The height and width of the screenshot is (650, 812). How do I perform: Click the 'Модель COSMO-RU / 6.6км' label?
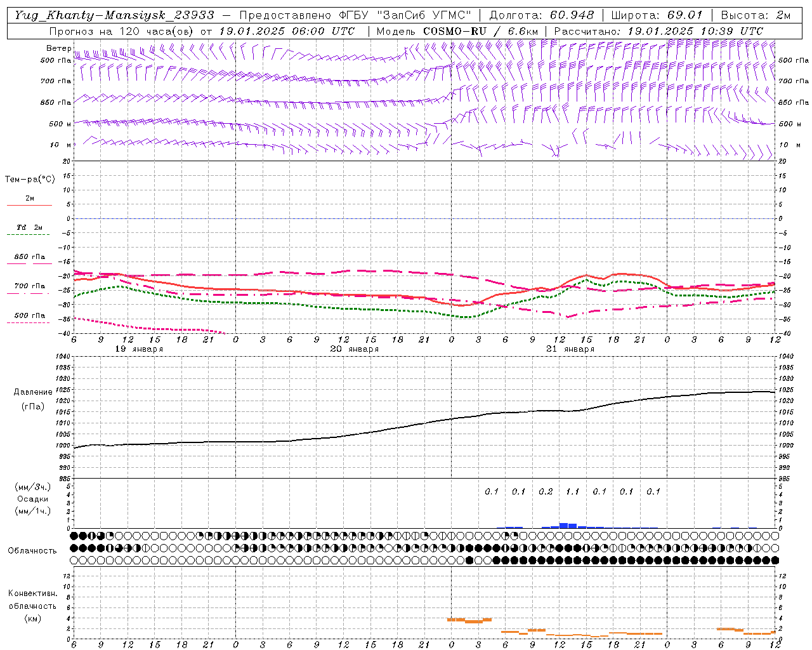[x=458, y=31]
